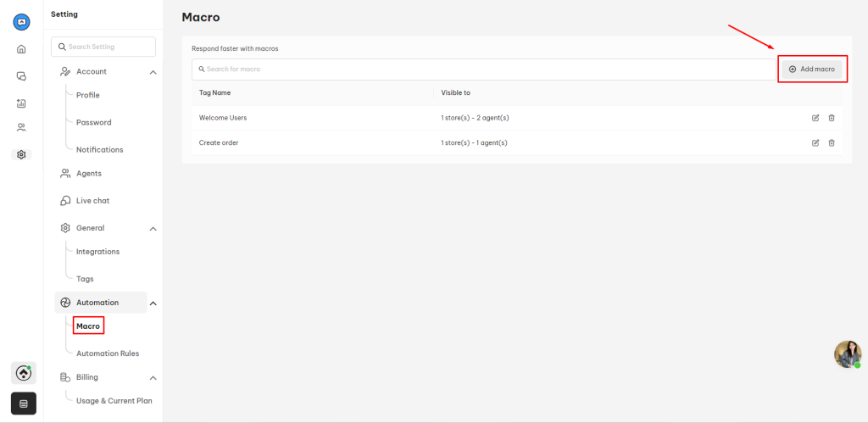Edit the Create order macro
The height and width of the screenshot is (423, 868).
tap(815, 143)
